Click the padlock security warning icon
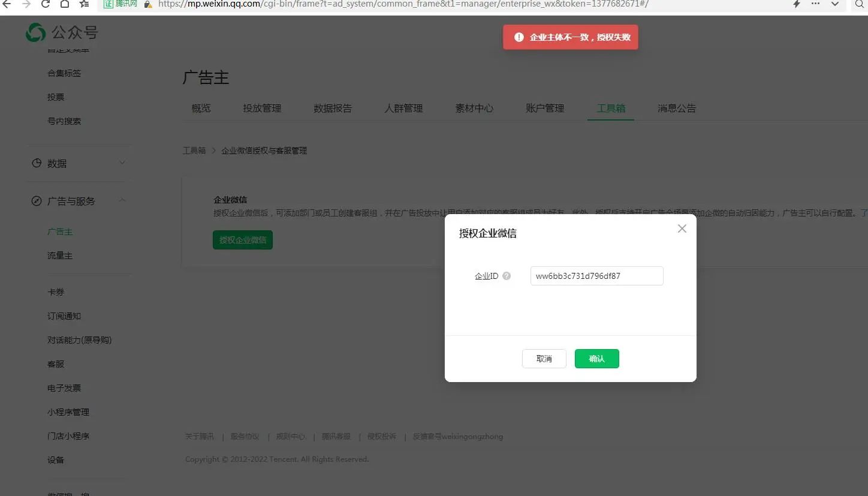This screenshot has height=496, width=868. 148,4
